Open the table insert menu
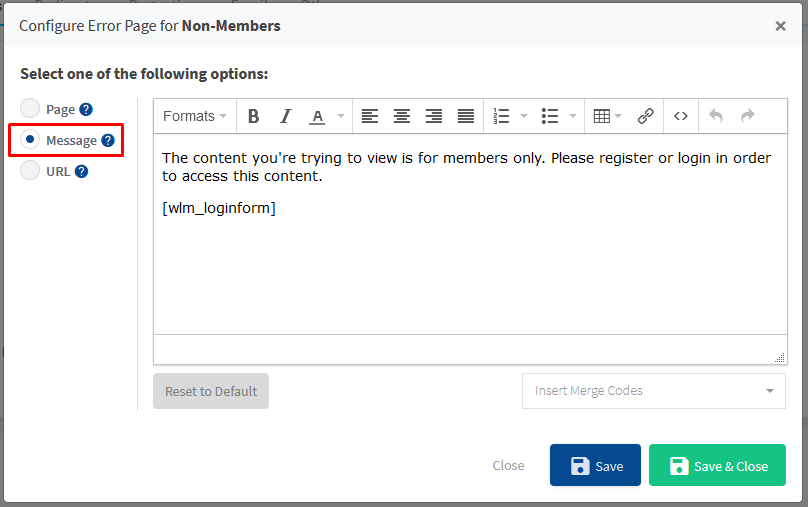808x507 pixels. pyautogui.click(x=608, y=116)
